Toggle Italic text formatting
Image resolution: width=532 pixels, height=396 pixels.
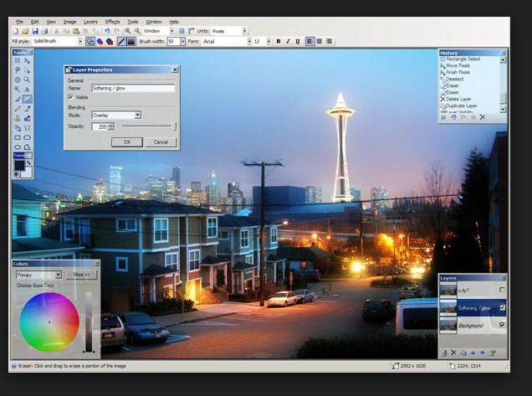(x=288, y=41)
